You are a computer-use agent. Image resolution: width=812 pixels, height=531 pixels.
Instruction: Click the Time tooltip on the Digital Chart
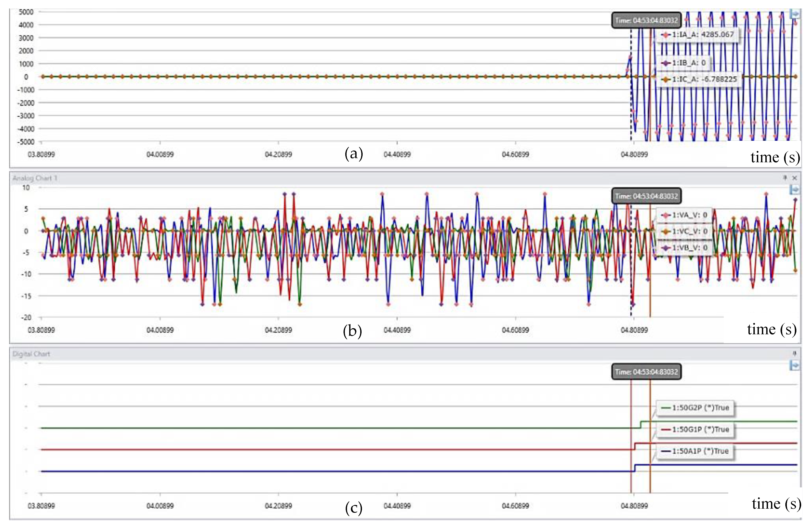(647, 372)
